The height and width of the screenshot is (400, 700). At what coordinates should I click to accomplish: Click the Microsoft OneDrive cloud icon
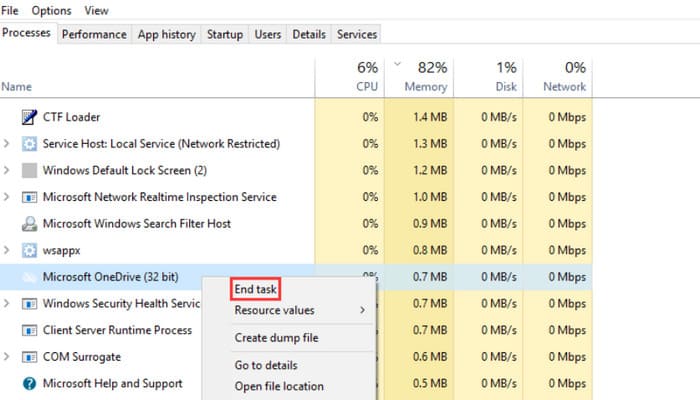click(29, 277)
